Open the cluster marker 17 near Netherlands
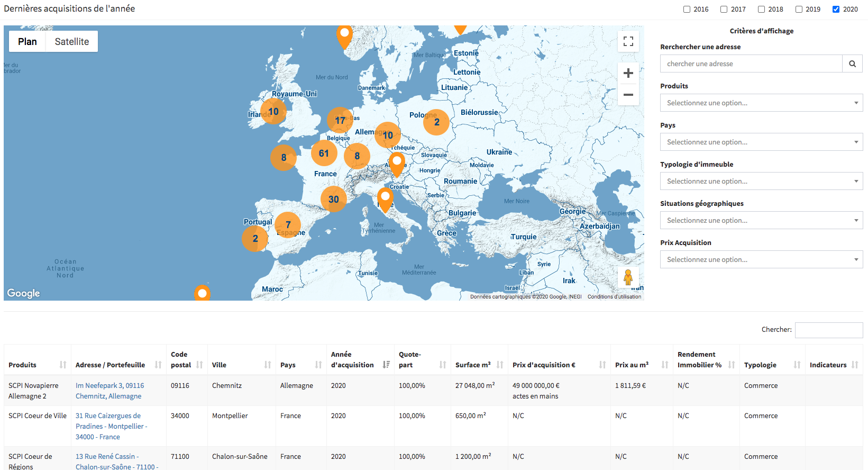Screen dimensions: 868x470 point(340,121)
